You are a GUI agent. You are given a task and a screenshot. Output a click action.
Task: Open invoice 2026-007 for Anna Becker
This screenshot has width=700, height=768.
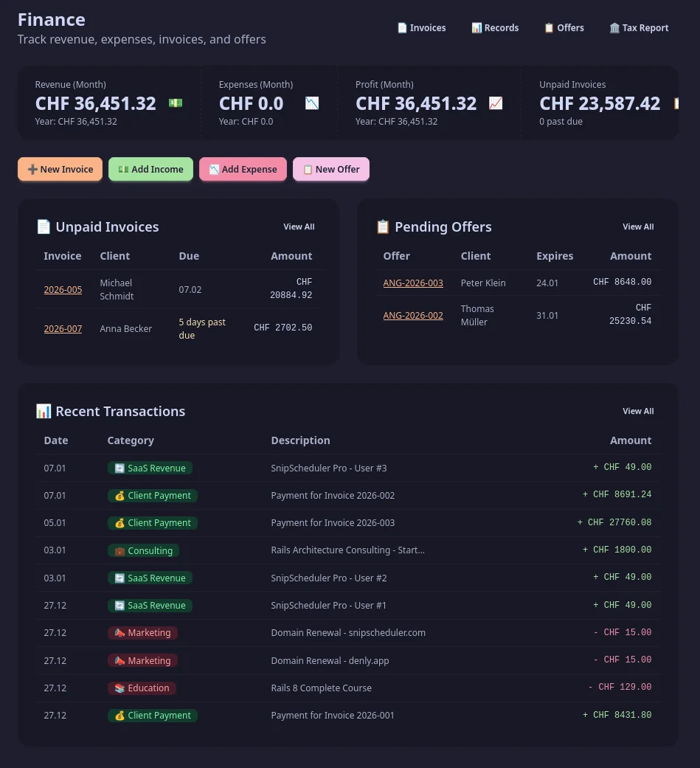click(63, 329)
